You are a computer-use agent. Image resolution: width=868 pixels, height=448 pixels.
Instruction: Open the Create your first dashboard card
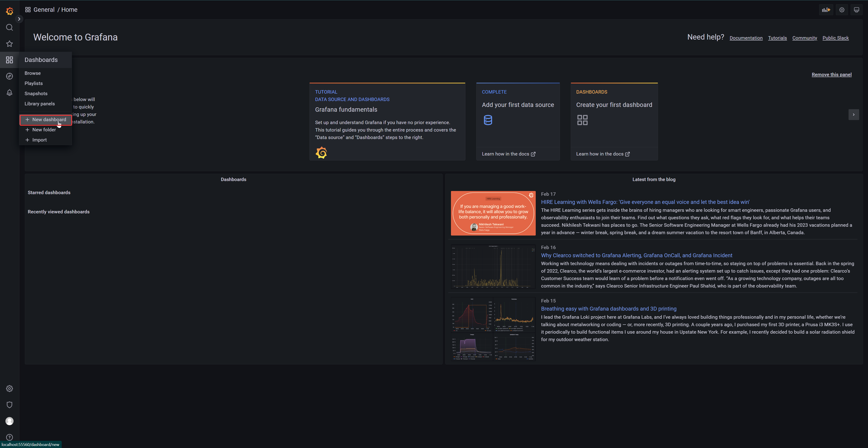[x=614, y=122]
